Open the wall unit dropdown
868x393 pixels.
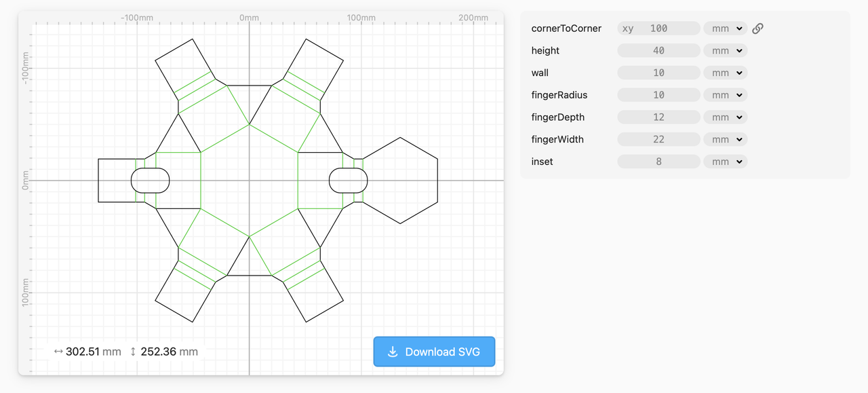click(x=725, y=73)
